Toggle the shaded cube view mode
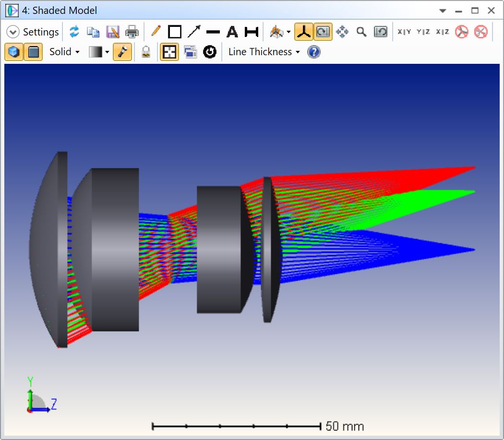Viewport: 504px width, 440px height. pyautogui.click(x=14, y=52)
